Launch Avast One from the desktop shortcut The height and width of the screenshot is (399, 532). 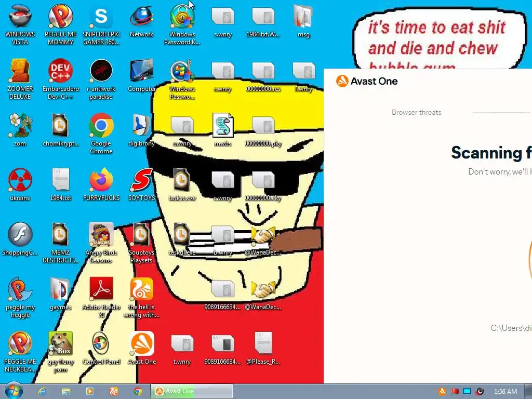pos(141,349)
